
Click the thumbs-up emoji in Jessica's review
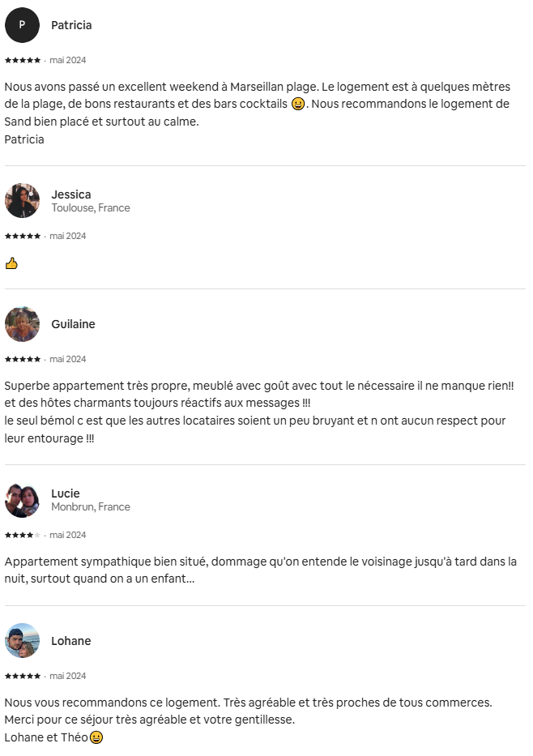point(11,263)
